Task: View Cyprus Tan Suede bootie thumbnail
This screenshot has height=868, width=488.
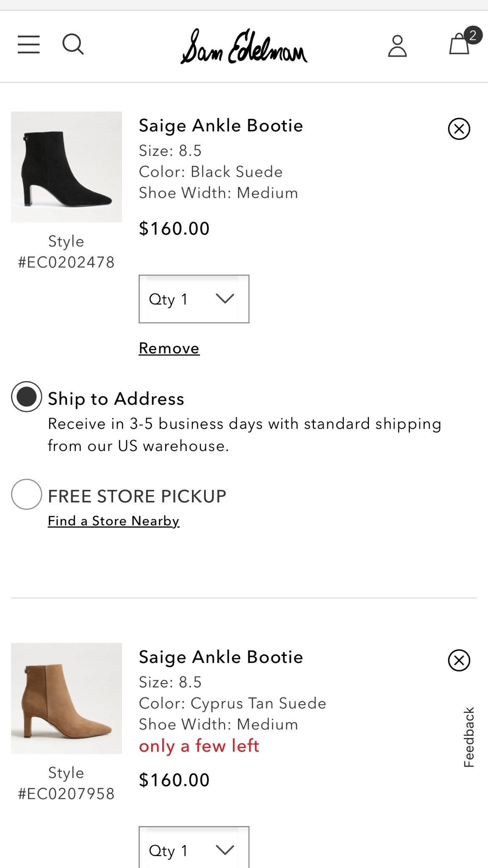Action: (67, 698)
